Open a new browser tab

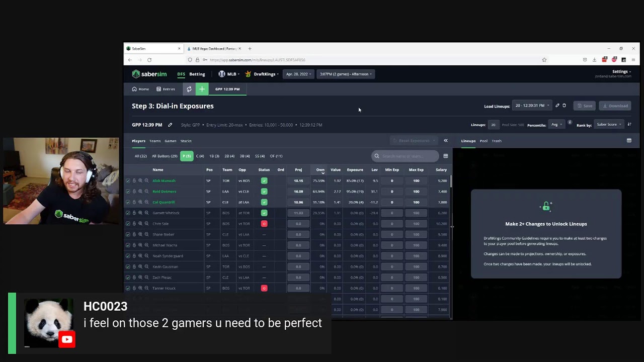point(250,49)
